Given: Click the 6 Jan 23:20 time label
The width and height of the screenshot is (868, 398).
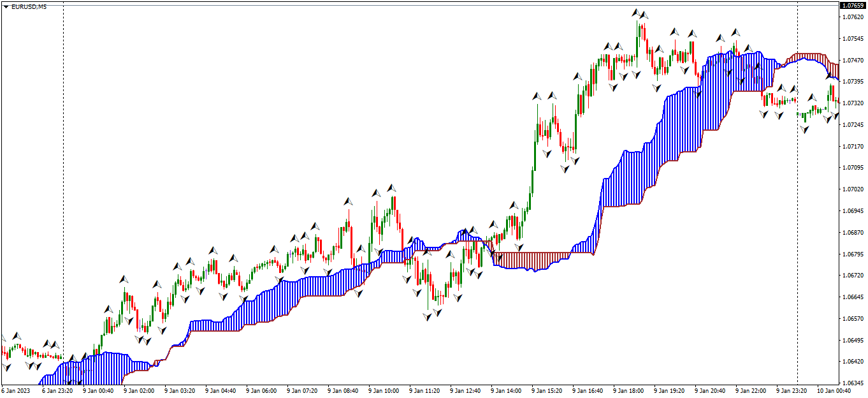Looking at the screenshot, I should pos(57,390).
